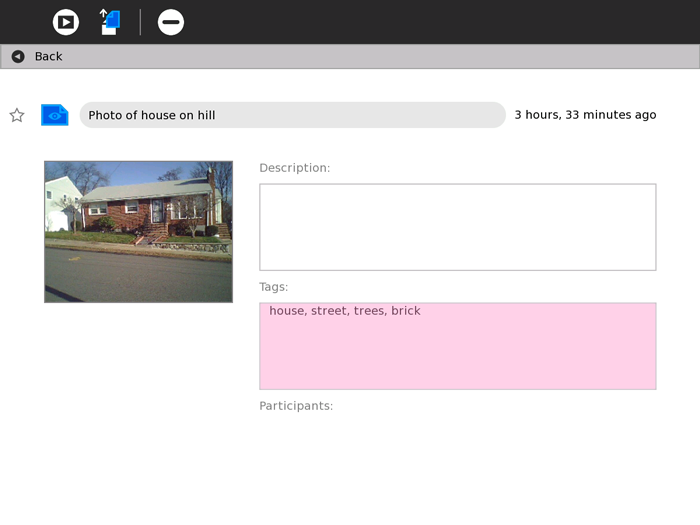Go Back to the journal list

pos(350,56)
